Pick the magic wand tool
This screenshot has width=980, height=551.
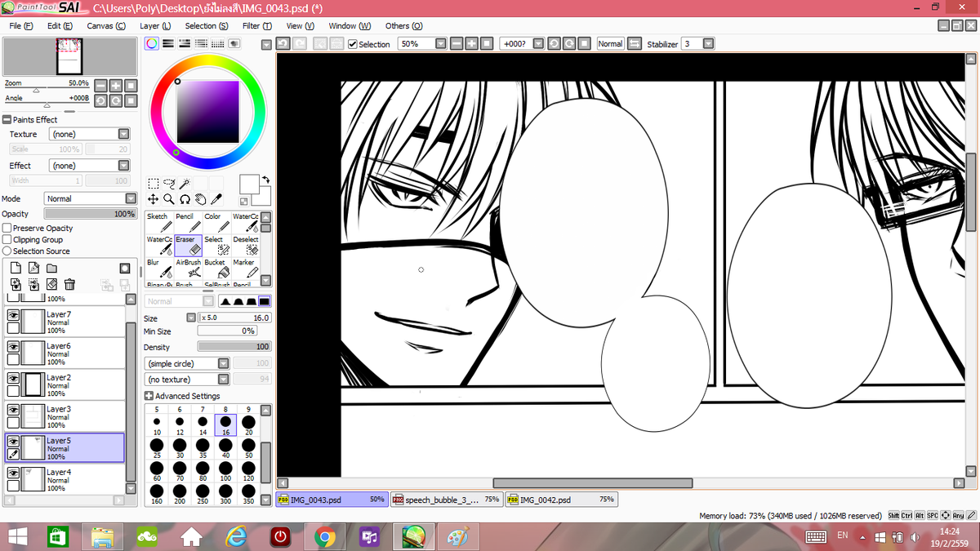185,184
